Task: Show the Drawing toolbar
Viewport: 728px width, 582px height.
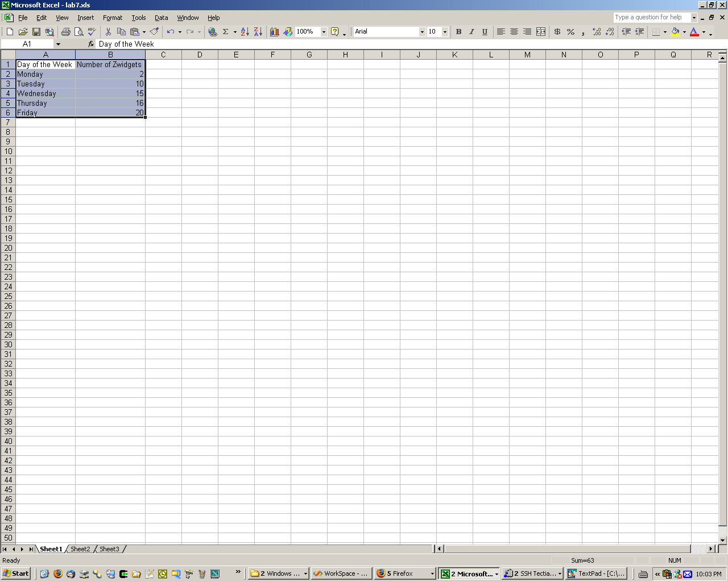Action: point(288,32)
